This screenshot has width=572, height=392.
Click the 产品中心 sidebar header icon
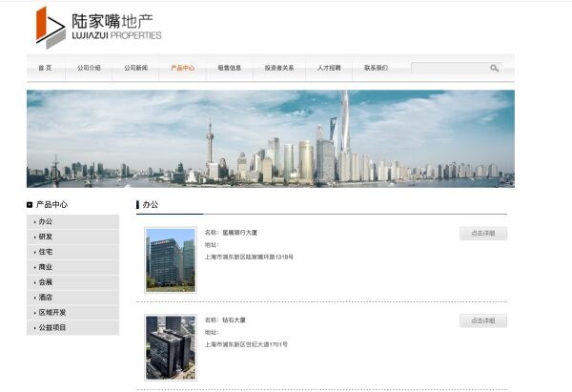[x=30, y=204]
